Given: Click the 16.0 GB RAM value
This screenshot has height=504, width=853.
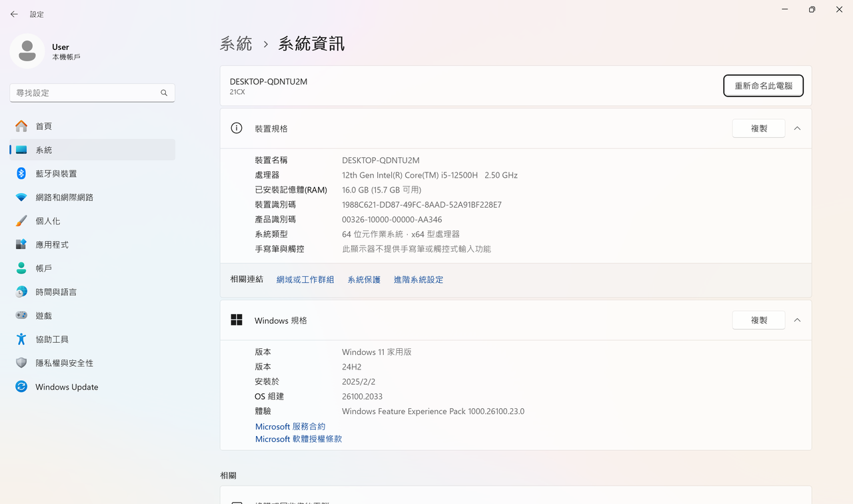Looking at the screenshot, I should point(382,190).
